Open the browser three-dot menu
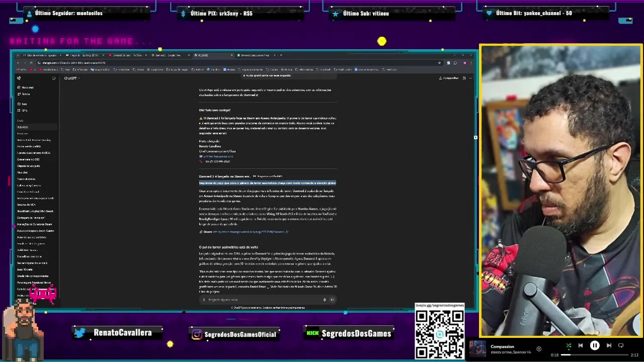The width and height of the screenshot is (644, 362). click(471, 63)
